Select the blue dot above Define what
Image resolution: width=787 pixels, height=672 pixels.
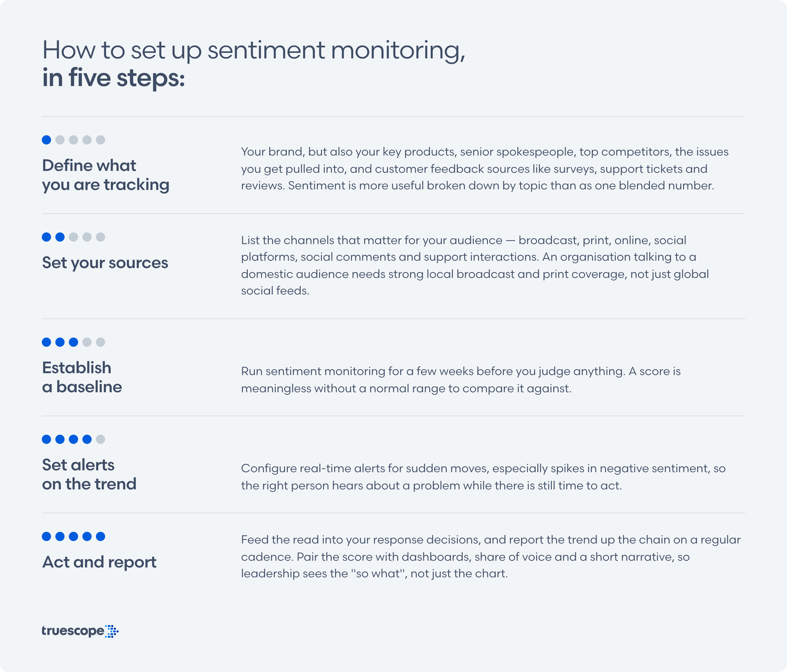(46, 140)
